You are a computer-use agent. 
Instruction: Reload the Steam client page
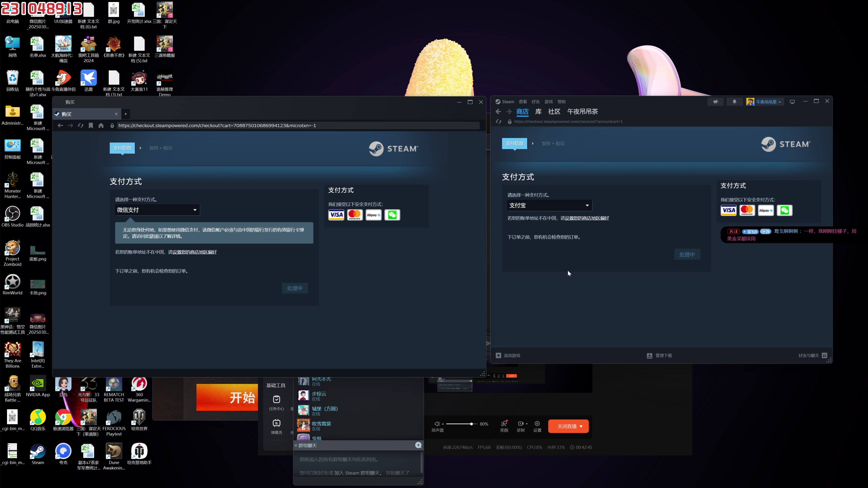(499, 122)
